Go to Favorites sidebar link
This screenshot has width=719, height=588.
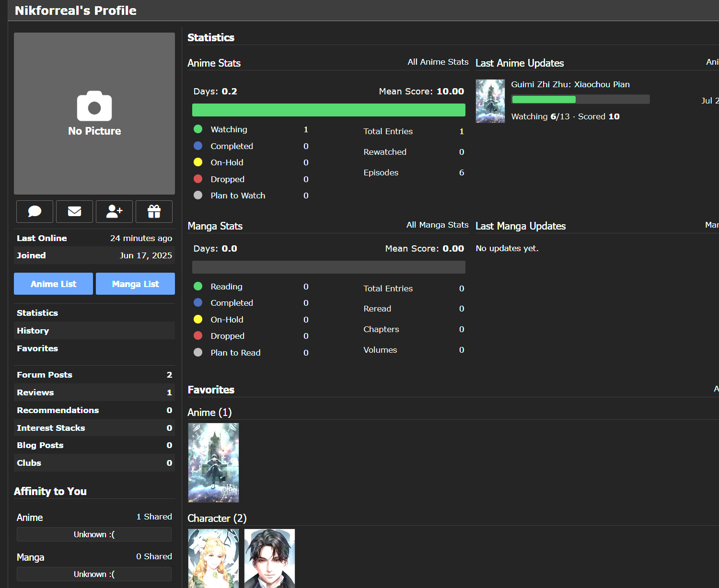click(x=37, y=348)
